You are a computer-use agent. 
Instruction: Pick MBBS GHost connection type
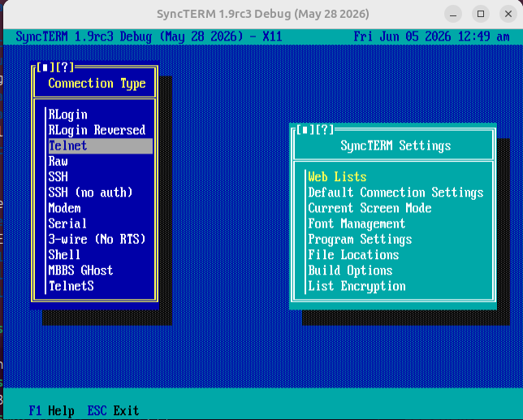[101, 271]
